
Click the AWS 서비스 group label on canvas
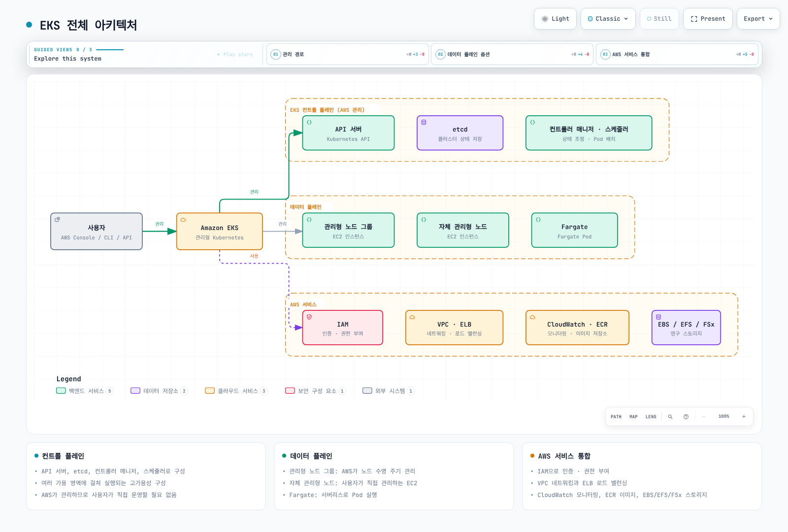click(x=303, y=304)
